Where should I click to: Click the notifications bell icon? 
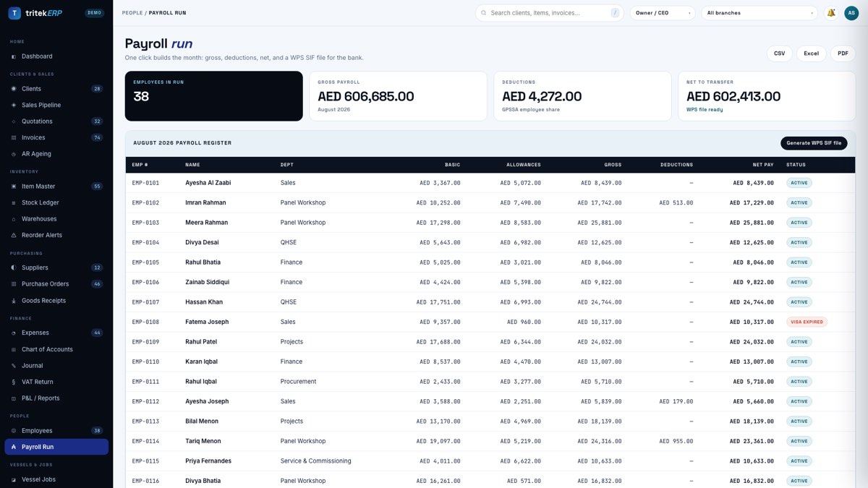pyautogui.click(x=831, y=13)
